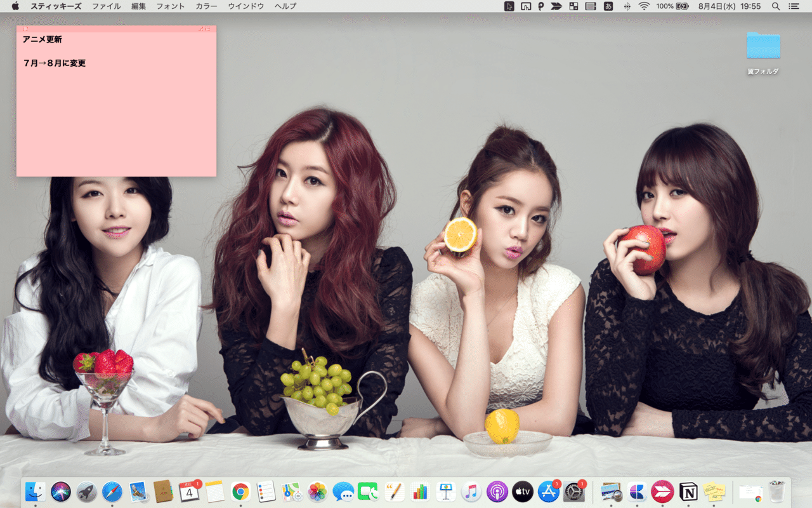Click the Bluetooth status icon
This screenshot has width=812, height=508.
click(x=627, y=6)
